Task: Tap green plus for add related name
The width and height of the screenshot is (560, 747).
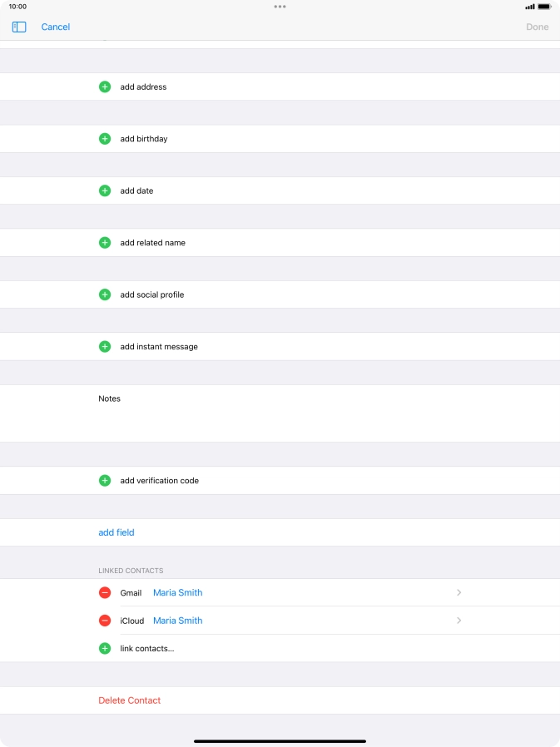Action: 105,243
